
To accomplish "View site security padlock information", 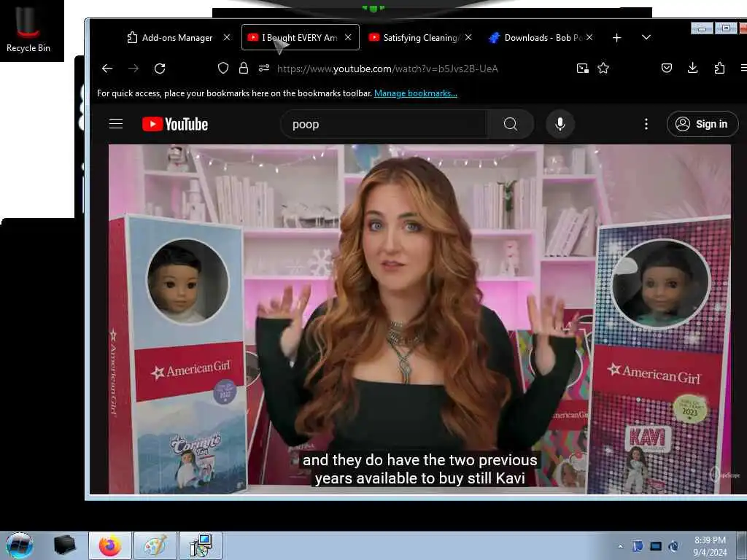I will (244, 68).
